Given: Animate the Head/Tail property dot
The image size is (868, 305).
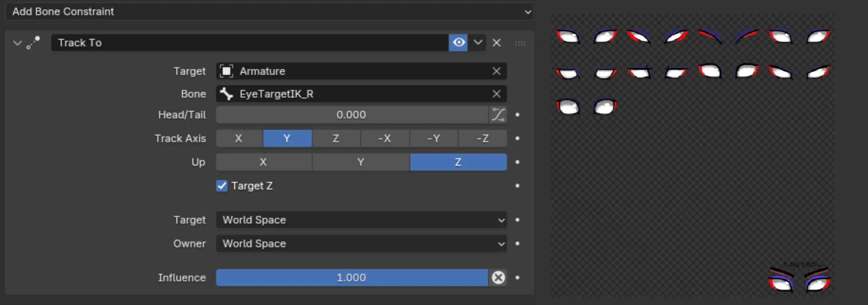Looking at the screenshot, I should [x=517, y=115].
